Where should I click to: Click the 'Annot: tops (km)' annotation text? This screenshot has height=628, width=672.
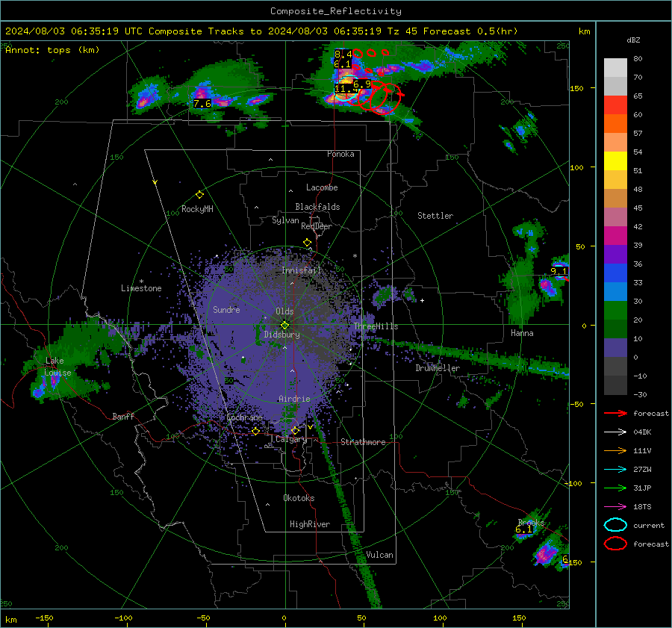(52, 50)
